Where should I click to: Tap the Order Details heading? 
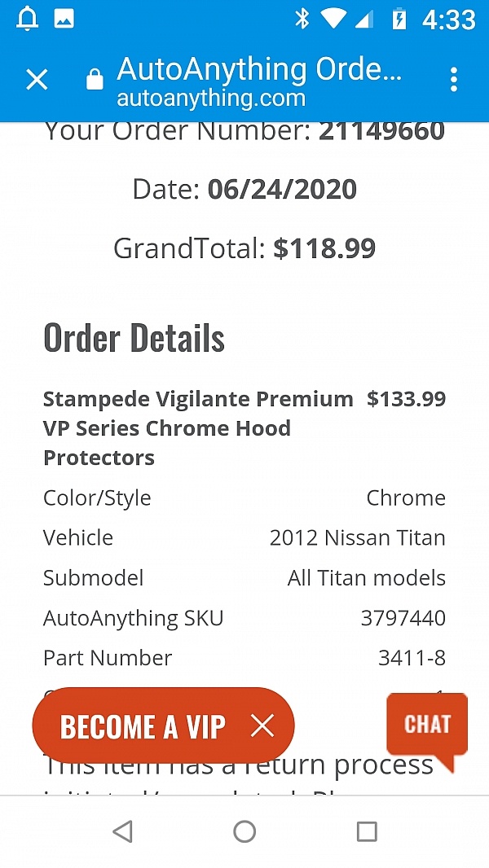(134, 338)
